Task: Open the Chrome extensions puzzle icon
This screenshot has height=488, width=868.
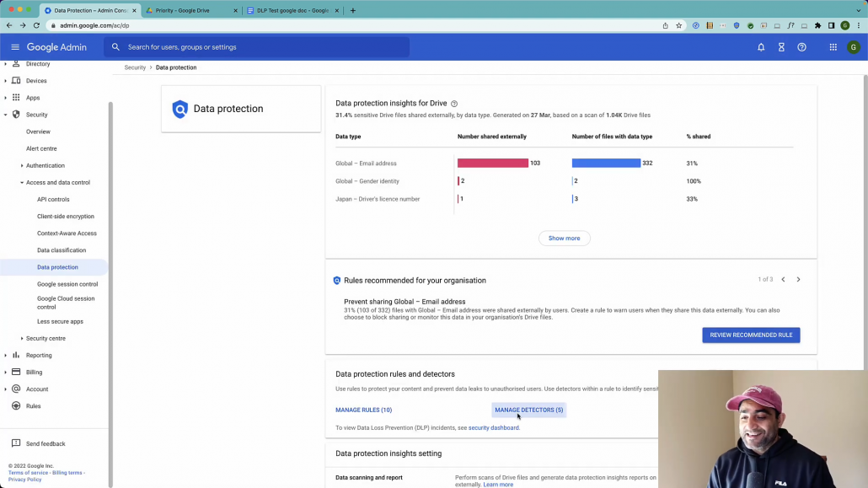Action: [x=817, y=25]
